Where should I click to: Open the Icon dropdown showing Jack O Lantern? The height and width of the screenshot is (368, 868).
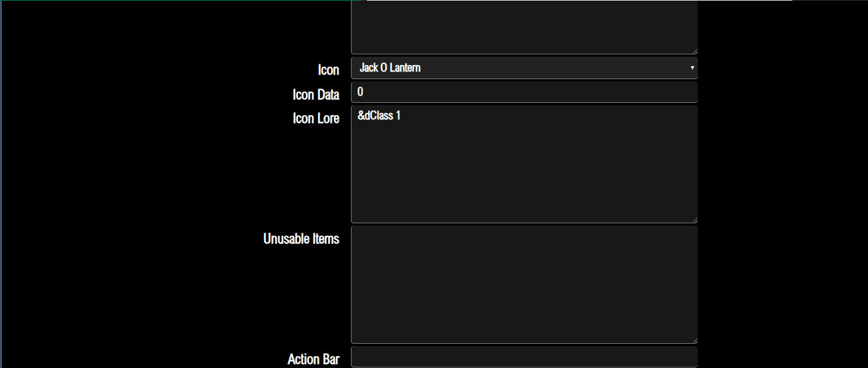point(524,68)
